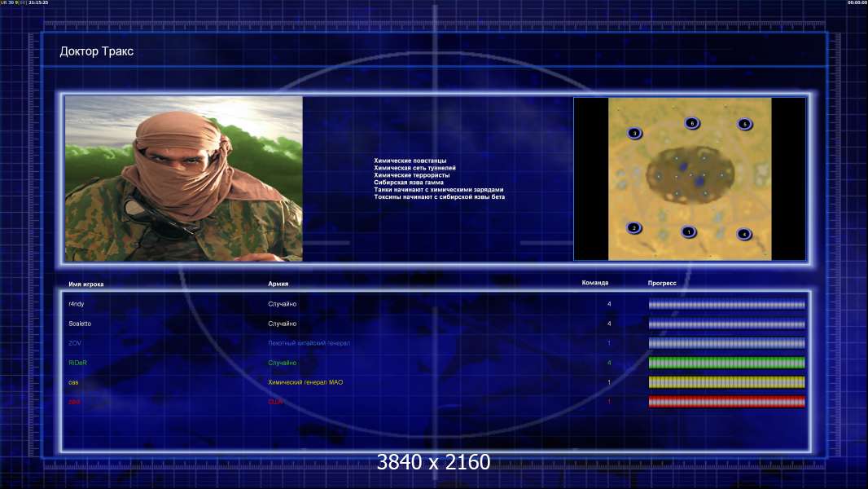
Task: Click Химическая сеть туннелей ability line
Action: [x=414, y=168]
